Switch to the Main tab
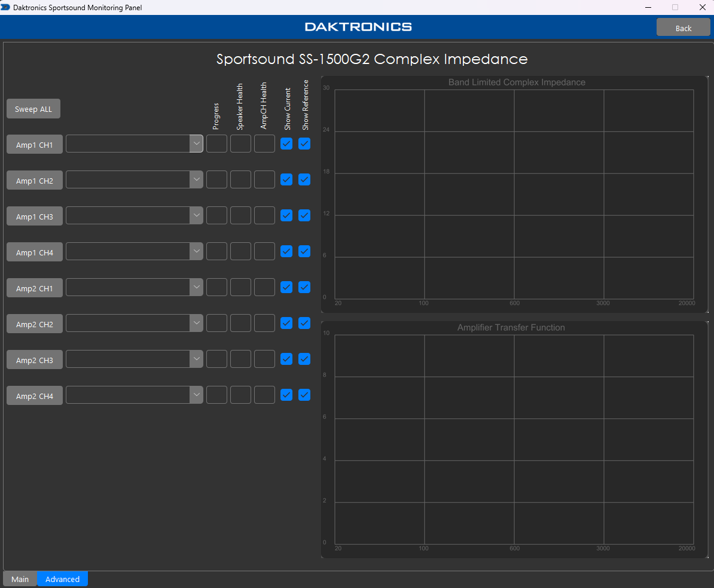Image resolution: width=714 pixels, height=588 pixels. [20, 579]
